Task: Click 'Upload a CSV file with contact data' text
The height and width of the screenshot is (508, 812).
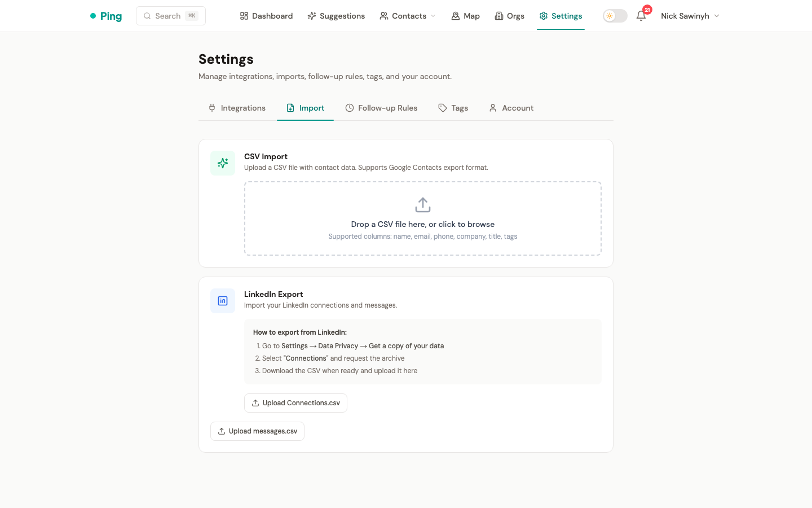Action: tap(366, 168)
